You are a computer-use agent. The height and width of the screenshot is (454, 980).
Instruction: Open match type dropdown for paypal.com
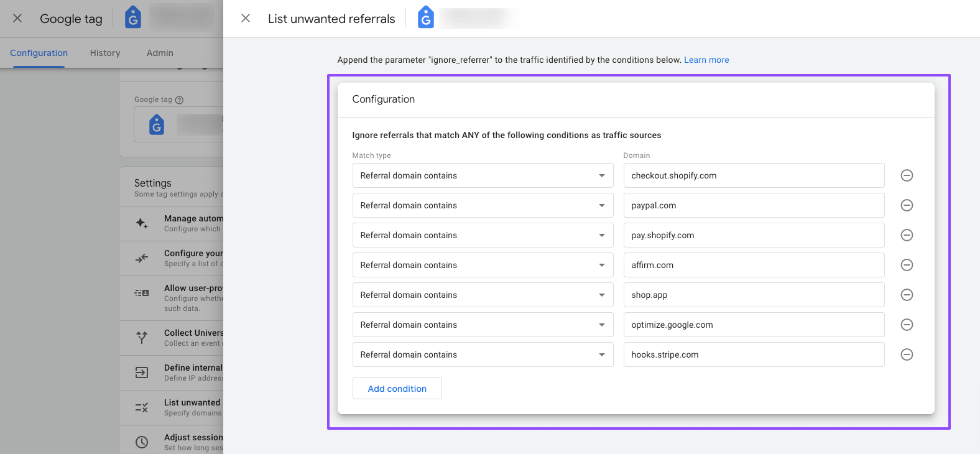pos(483,205)
